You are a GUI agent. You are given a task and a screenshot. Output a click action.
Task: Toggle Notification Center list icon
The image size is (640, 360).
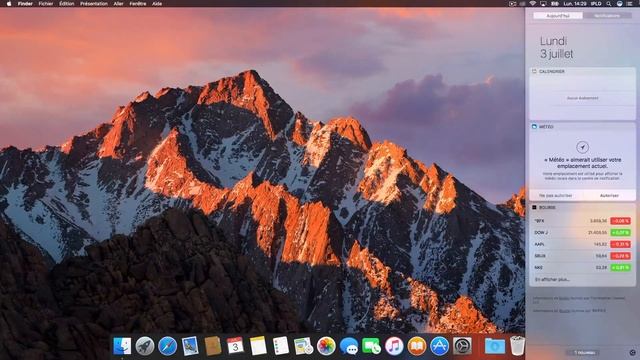(630, 4)
